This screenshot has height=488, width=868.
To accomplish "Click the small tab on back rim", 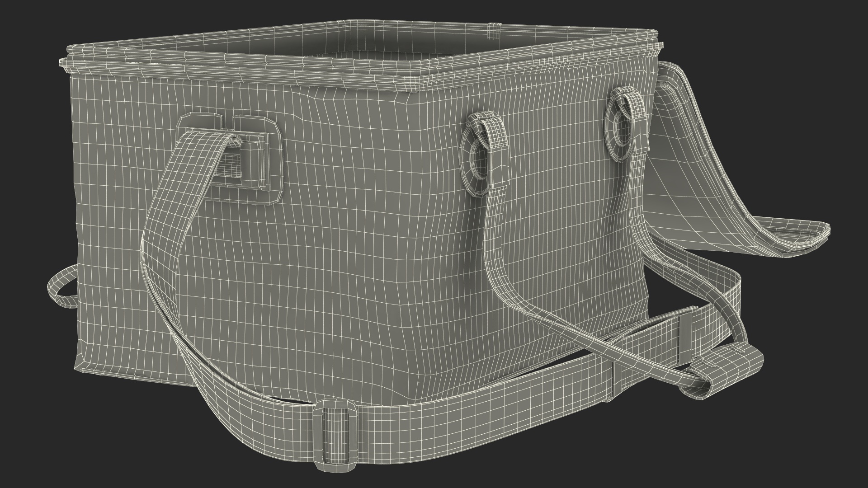I will coord(494,31).
